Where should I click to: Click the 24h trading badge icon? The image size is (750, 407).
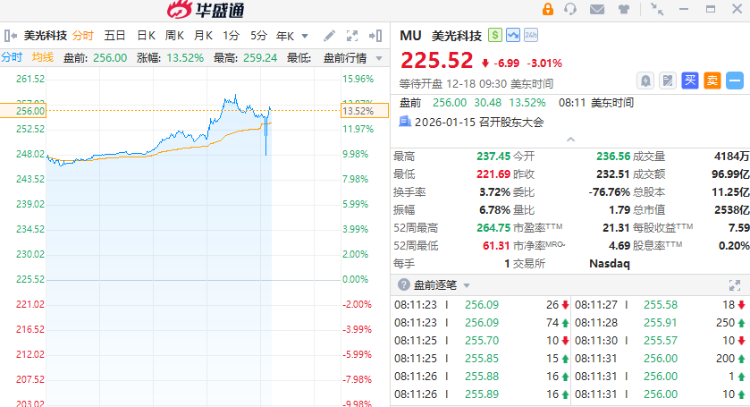[x=531, y=35]
